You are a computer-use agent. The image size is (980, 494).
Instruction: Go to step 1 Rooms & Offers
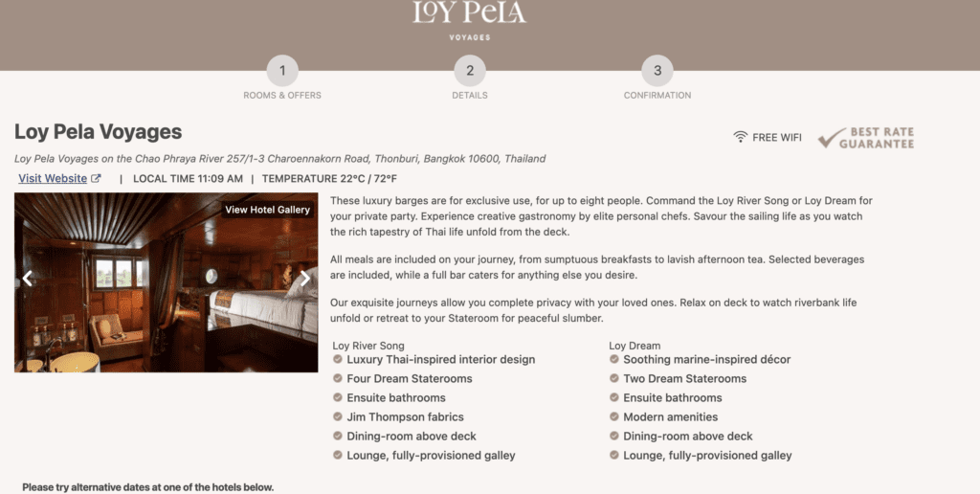click(282, 71)
